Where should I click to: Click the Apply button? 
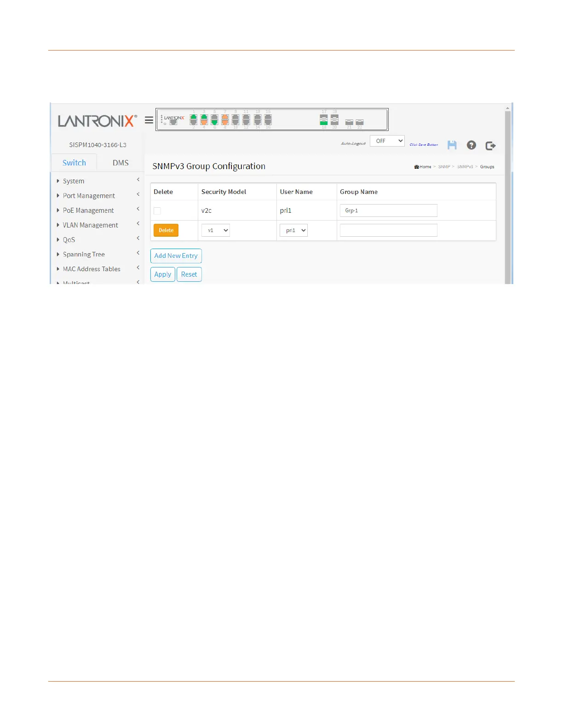(x=163, y=274)
